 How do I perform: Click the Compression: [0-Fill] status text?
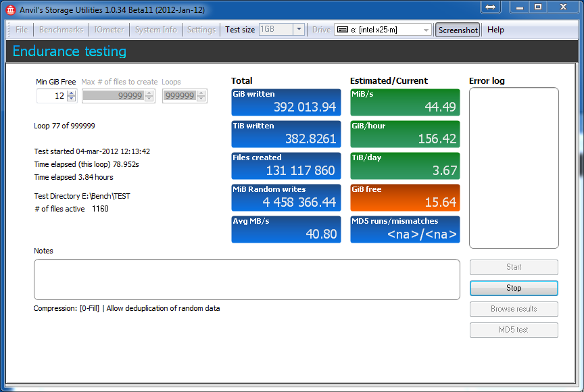(66, 308)
